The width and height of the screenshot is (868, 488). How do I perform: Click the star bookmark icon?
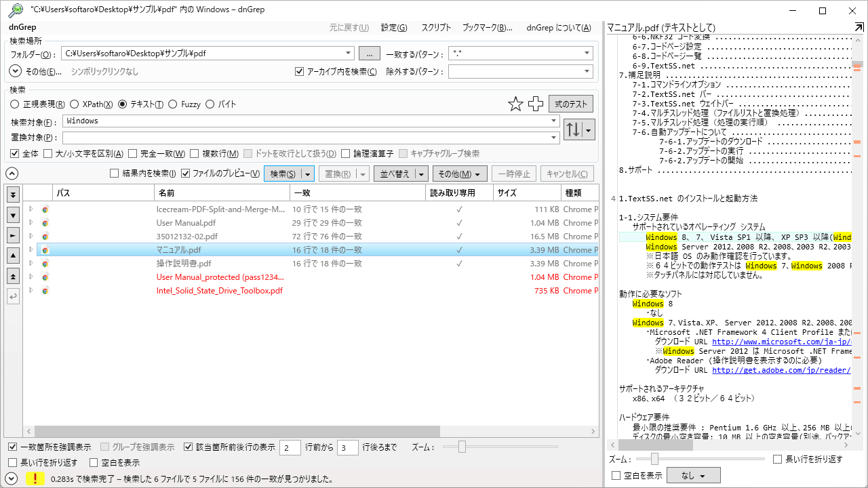(516, 104)
